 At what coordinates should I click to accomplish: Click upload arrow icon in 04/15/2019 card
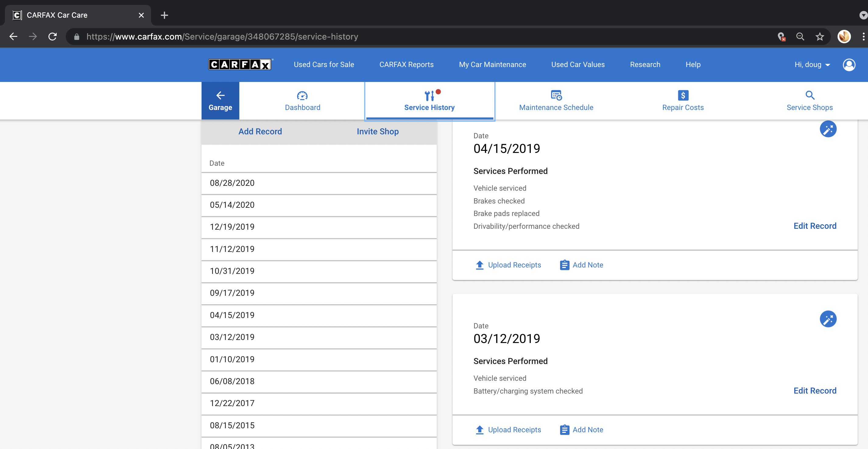[479, 265]
